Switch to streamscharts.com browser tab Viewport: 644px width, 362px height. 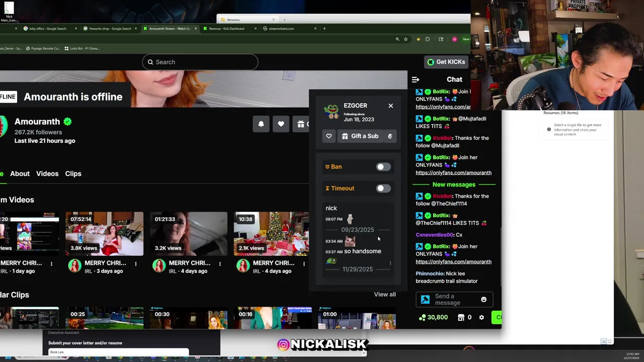281,29
